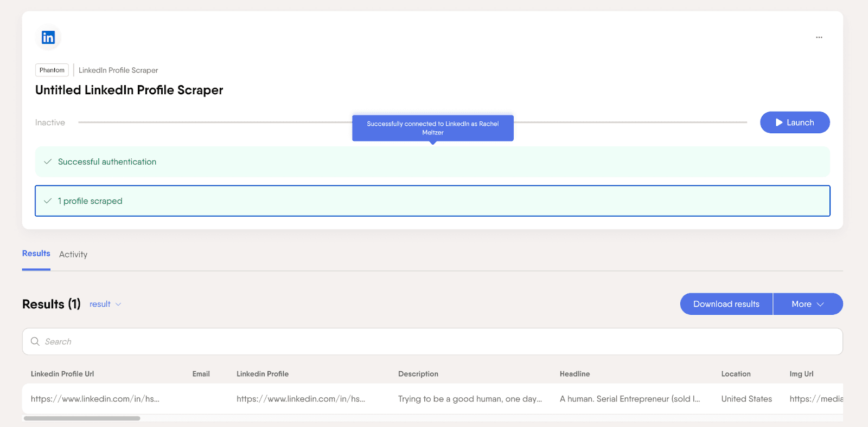Click the Description column header
The height and width of the screenshot is (427, 868).
tap(418, 374)
